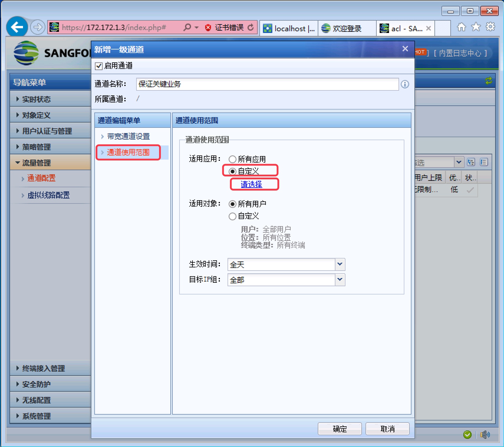Screen dimensions: 504x447
Task: Switch to 欢迎登录 browser tab
Action: point(347,28)
